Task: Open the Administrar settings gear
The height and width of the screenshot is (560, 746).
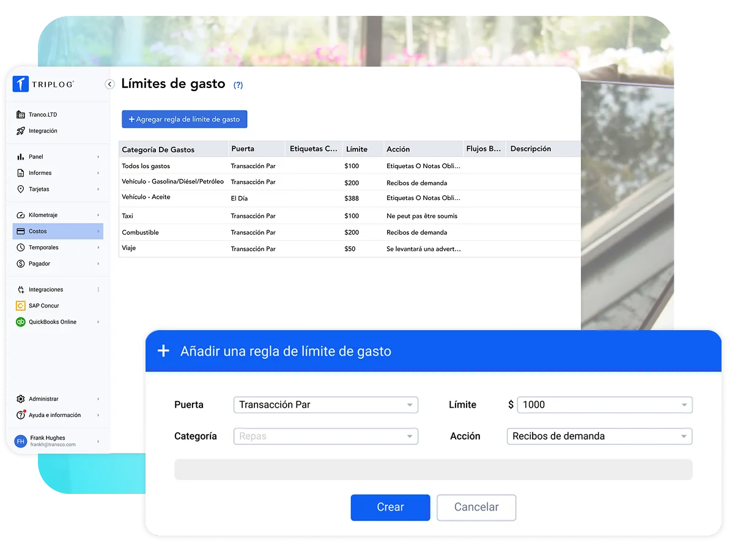Action: 21,399
